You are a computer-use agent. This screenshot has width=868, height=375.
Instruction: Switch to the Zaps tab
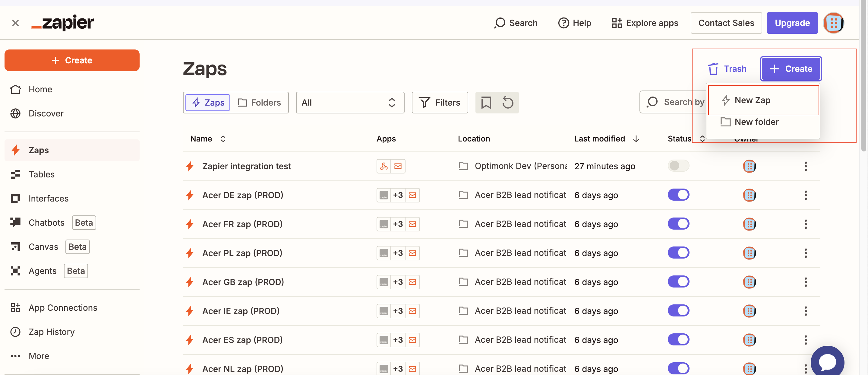click(208, 103)
